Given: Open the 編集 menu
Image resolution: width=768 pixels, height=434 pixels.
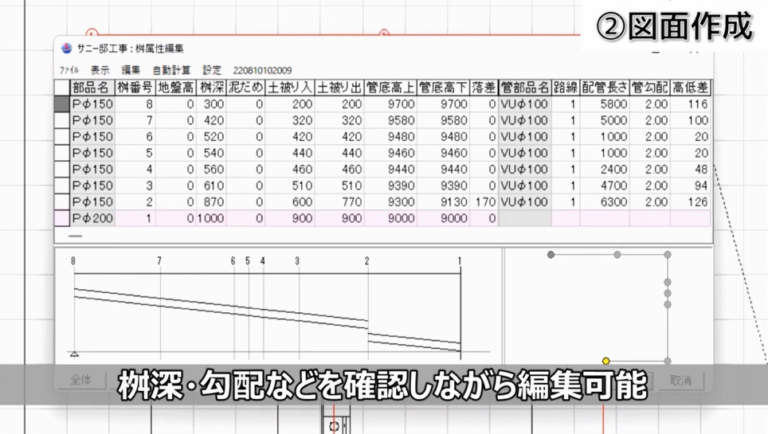Looking at the screenshot, I should tap(131, 71).
